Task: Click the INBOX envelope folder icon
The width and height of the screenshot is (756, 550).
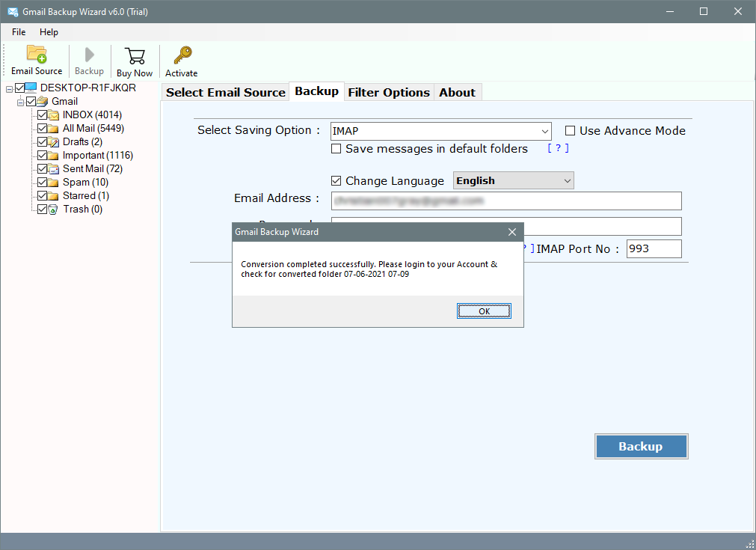Action: point(54,114)
